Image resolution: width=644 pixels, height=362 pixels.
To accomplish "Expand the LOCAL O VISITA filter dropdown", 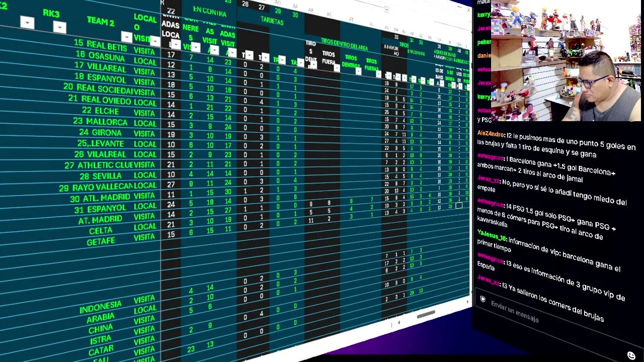I will point(155,41).
